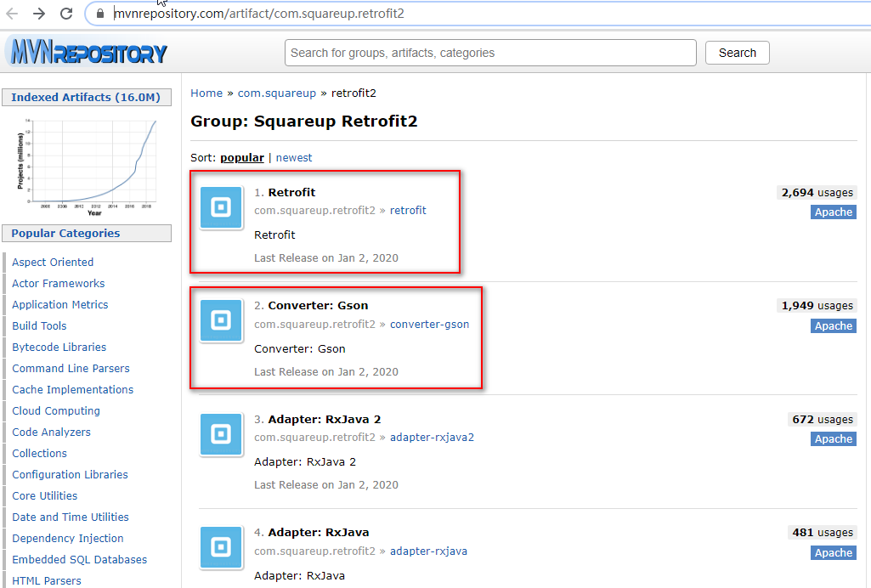Screen dimensions: 871x588
Task: Focus the browser address bar URL
Action: [x=259, y=14]
